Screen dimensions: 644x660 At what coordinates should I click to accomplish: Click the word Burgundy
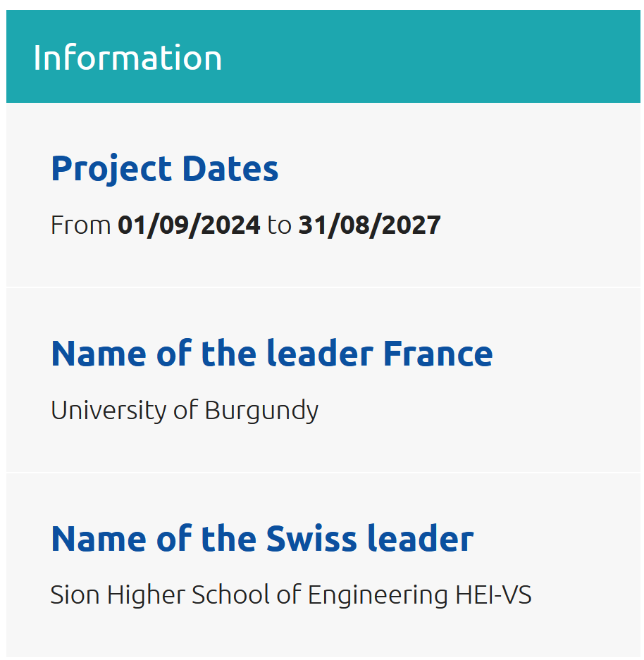click(262, 411)
